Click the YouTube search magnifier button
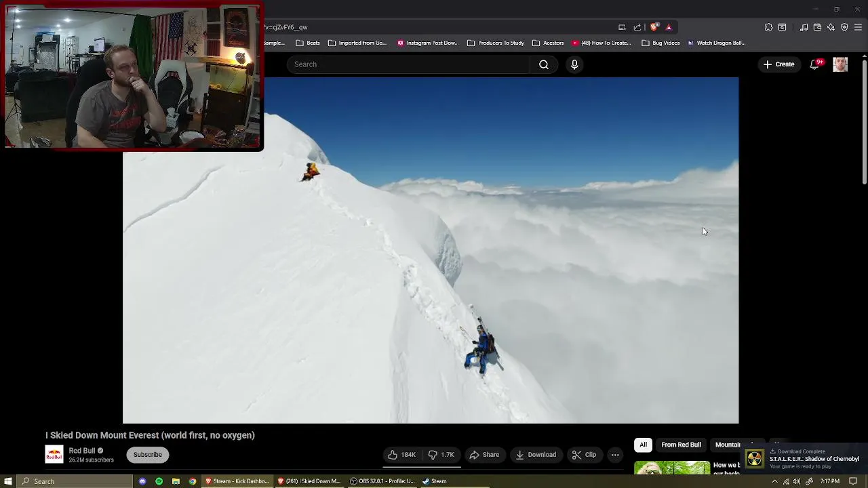The image size is (868, 488). (544, 64)
